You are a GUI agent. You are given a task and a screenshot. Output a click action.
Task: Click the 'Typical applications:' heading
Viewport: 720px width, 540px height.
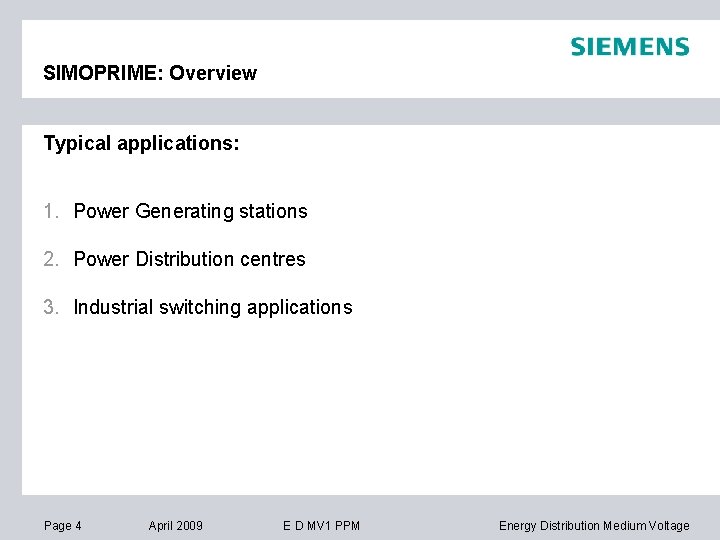141,144
